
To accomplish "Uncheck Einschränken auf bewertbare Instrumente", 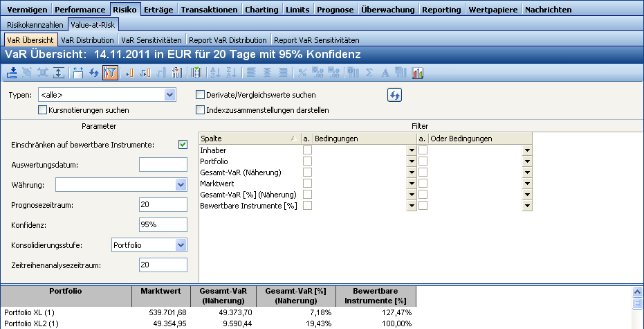I will pos(183,144).
